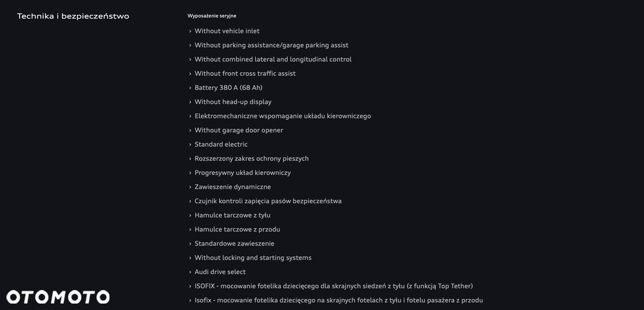Open Rozszerzony zakres ochrony pieszych entry
The height and width of the screenshot is (310, 644).
click(251, 158)
